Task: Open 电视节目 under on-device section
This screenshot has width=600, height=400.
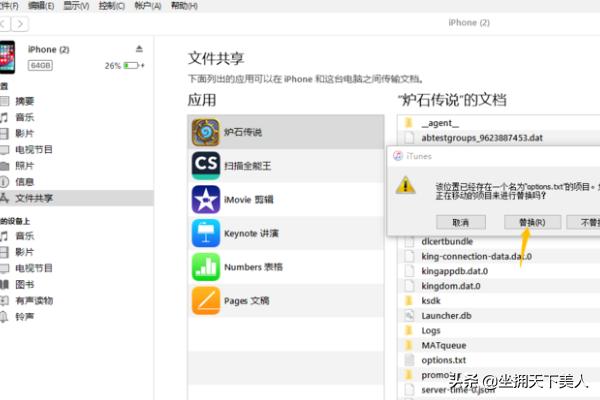Action: pos(34,268)
